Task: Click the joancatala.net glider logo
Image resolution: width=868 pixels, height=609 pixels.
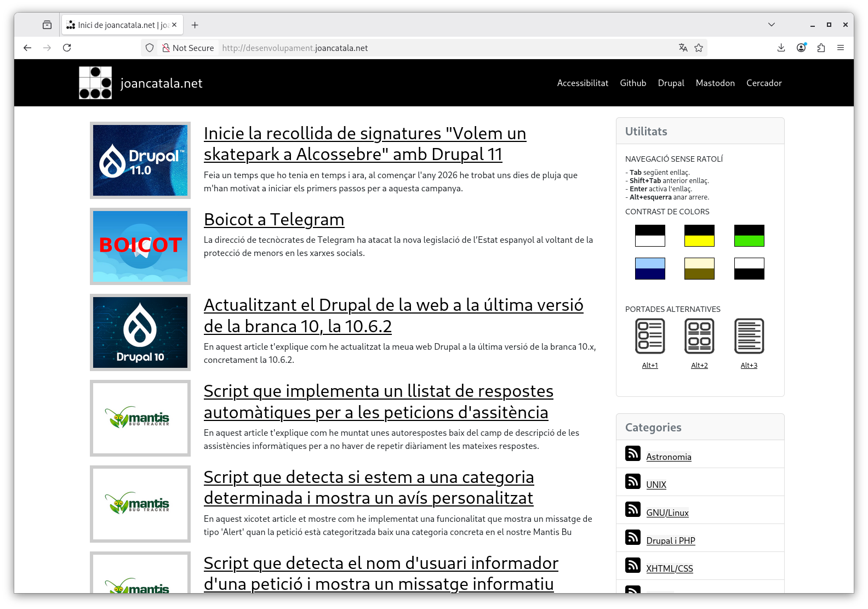Action: (x=95, y=83)
